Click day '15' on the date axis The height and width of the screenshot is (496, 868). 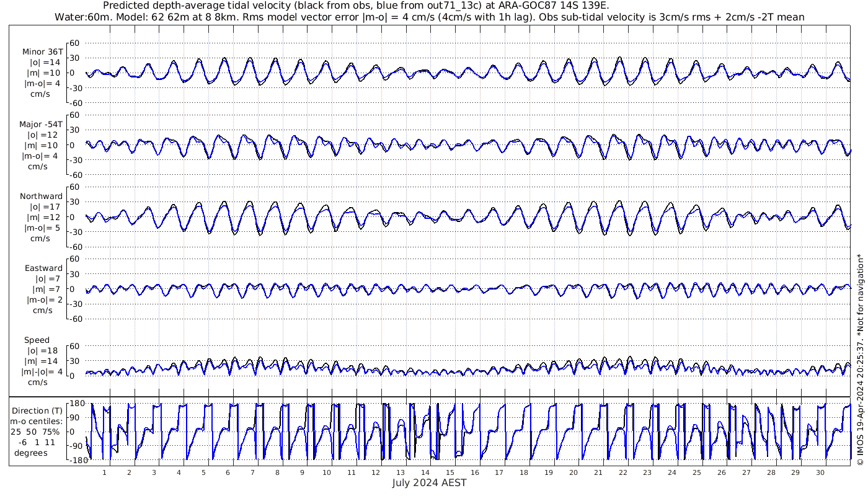click(x=450, y=472)
